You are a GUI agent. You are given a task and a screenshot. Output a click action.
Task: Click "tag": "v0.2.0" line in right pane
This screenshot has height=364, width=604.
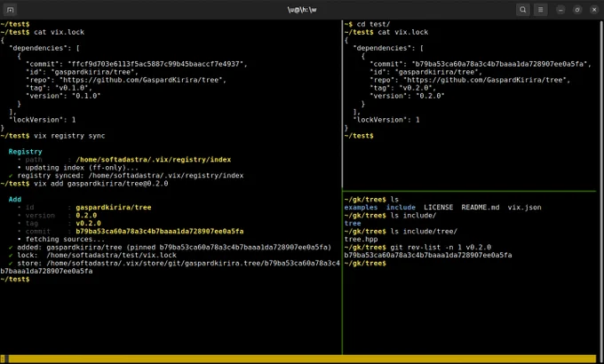click(x=403, y=88)
